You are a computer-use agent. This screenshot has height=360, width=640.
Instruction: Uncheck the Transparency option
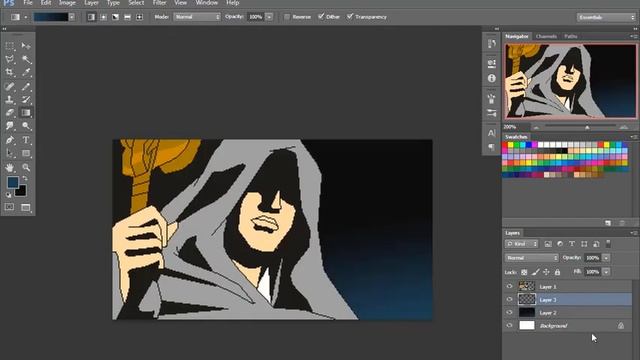pos(350,16)
